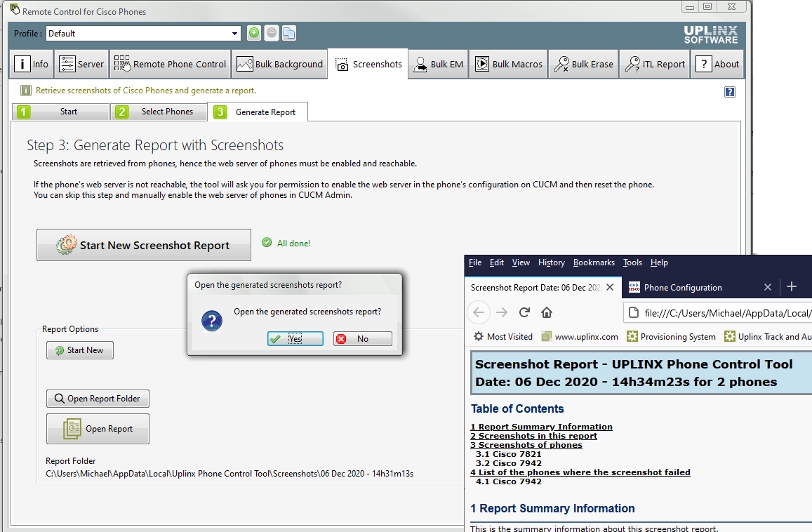Go to the Bulk Macros tab
The image size is (812, 532).
point(509,65)
